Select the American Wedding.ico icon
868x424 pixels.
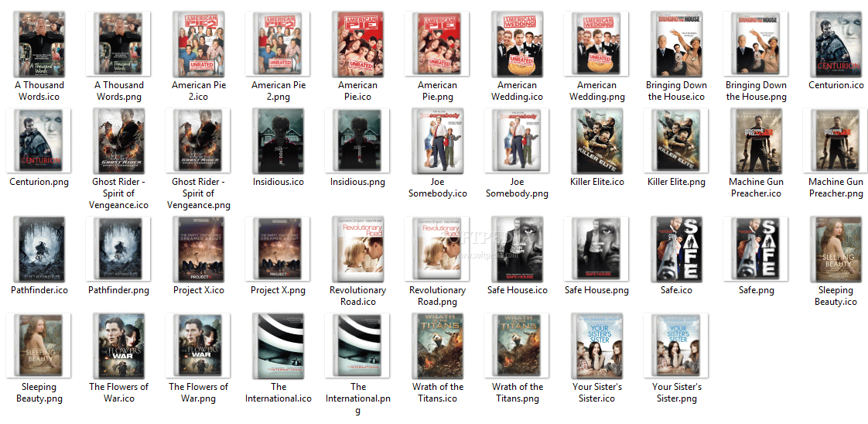click(x=518, y=44)
